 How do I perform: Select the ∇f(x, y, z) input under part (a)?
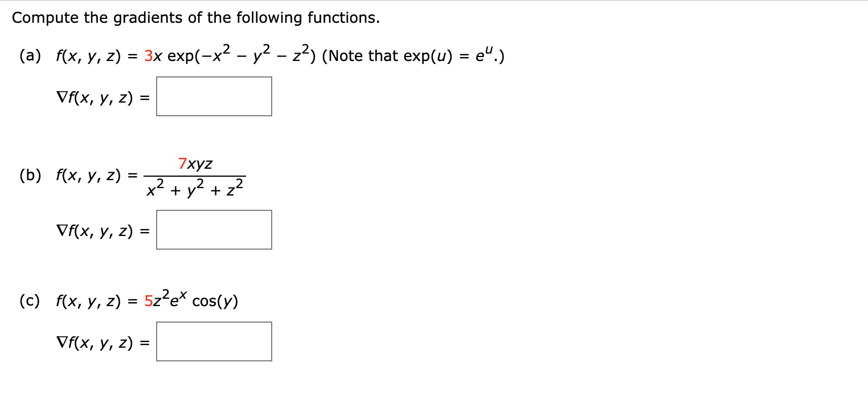(214, 96)
